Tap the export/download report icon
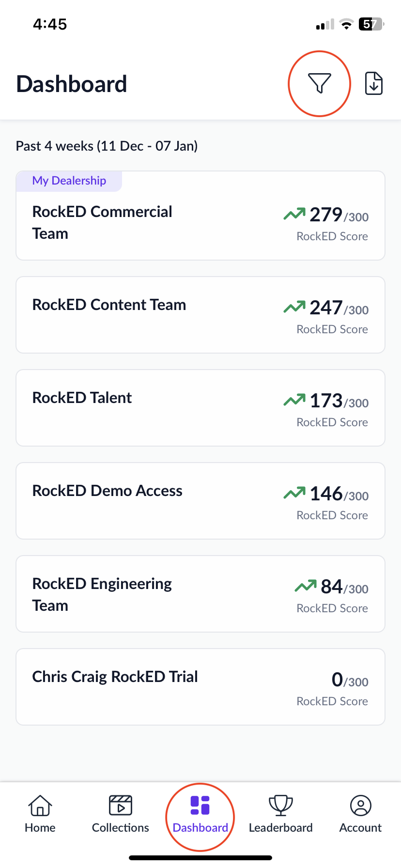 point(373,83)
